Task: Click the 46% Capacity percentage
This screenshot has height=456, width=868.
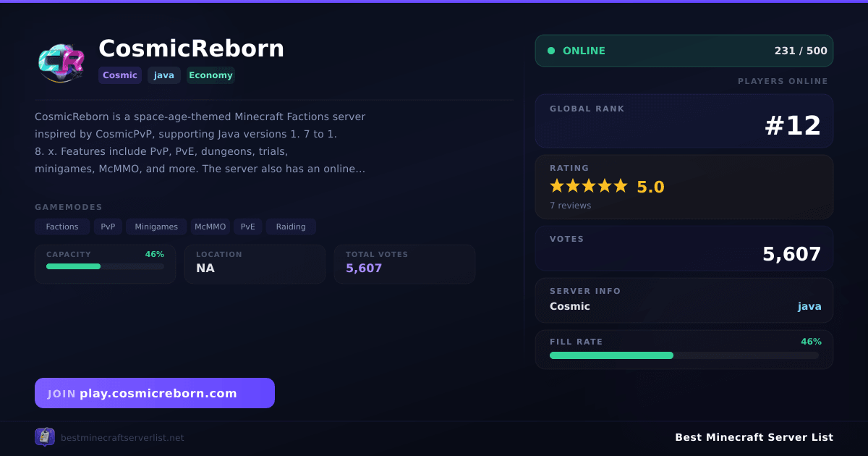Action: coord(154,254)
